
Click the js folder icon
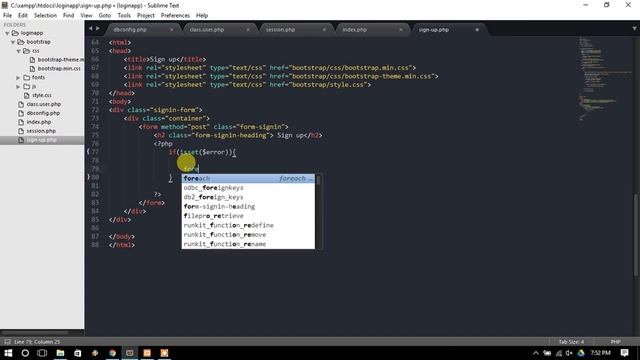pyautogui.click(x=27, y=87)
